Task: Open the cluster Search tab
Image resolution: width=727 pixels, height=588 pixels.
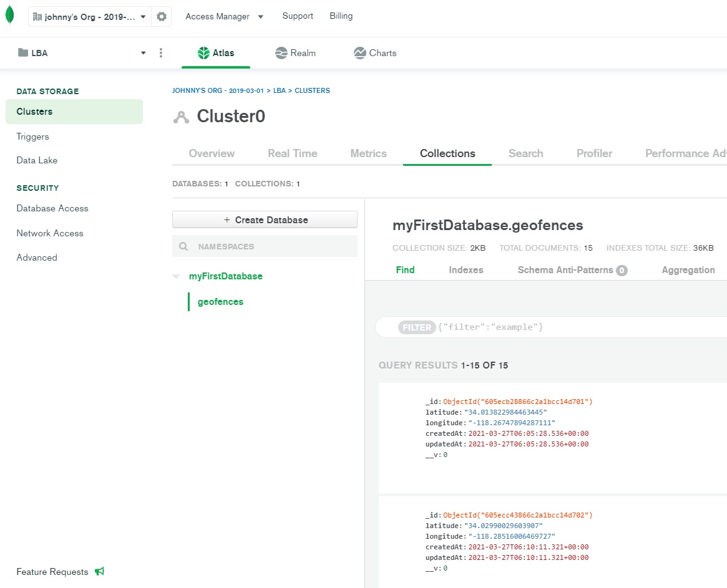Action: pyautogui.click(x=526, y=153)
